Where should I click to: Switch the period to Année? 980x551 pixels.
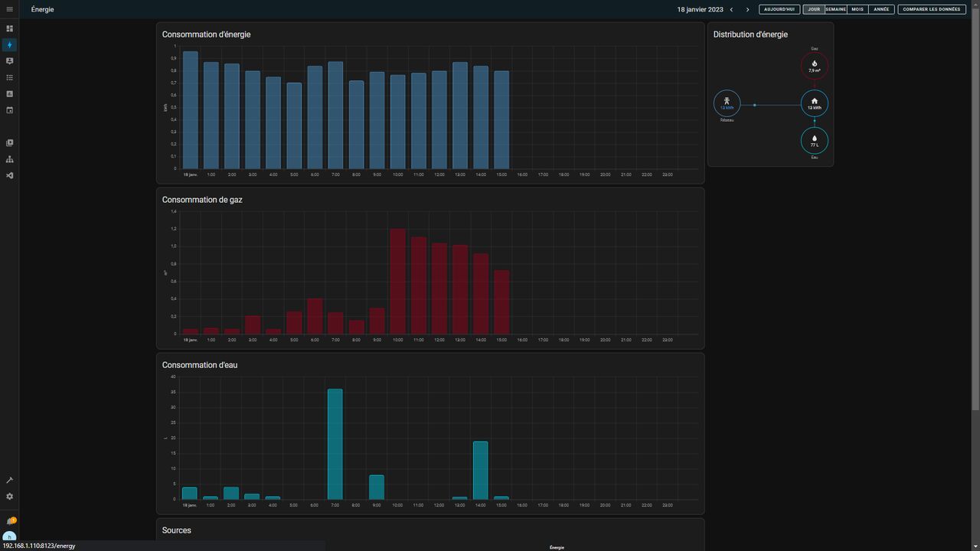point(881,10)
